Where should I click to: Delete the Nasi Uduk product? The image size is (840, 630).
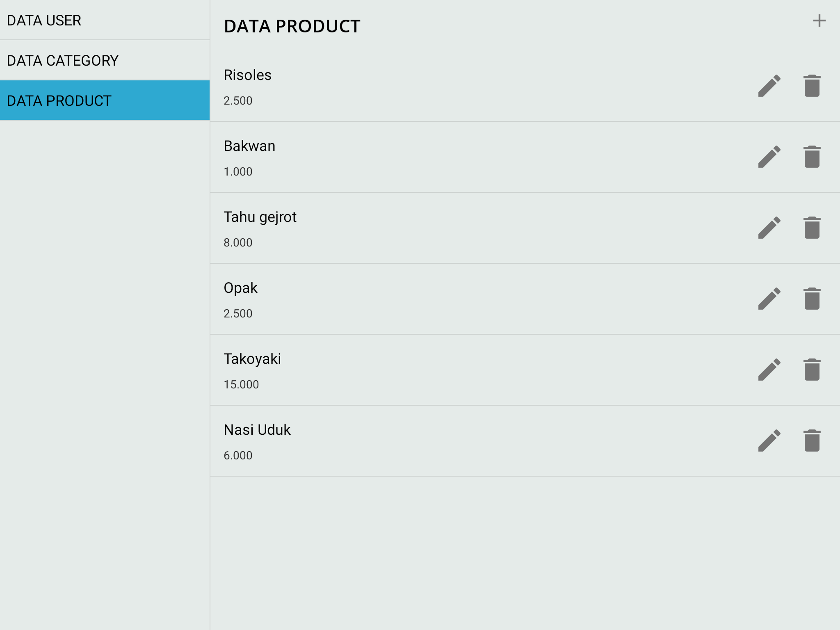[812, 441]
